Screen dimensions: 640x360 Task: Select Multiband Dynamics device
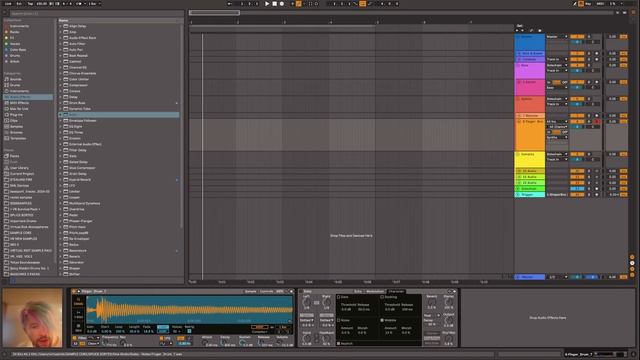point(84,203)
